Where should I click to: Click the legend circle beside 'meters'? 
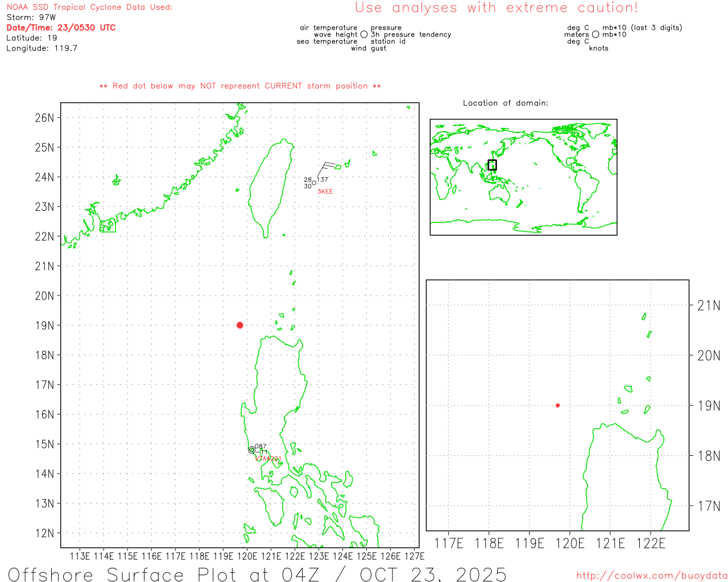[x=595, y=35]
